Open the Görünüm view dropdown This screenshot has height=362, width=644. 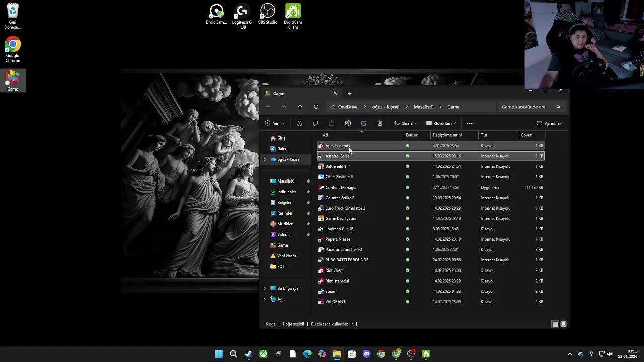coord(441,123)
